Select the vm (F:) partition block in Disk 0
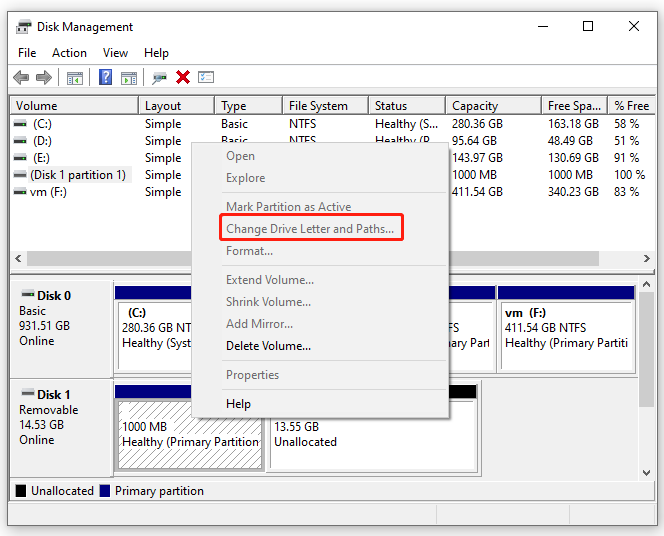664x536 pixels. [565, 335]
